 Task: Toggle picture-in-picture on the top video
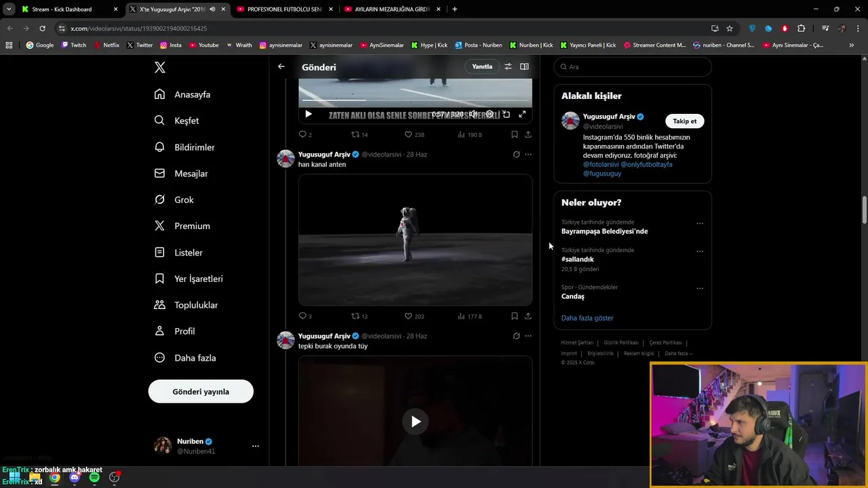506,115
